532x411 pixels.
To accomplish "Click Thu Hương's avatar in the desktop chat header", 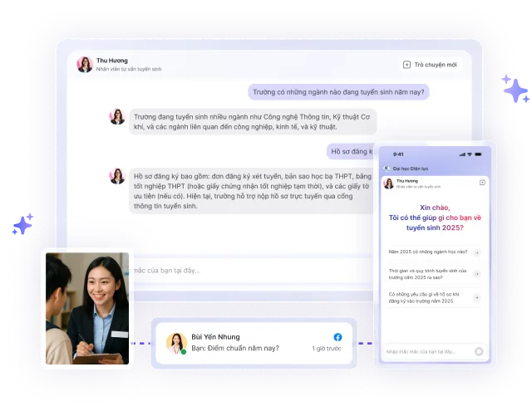I will (x=85, y=64).
